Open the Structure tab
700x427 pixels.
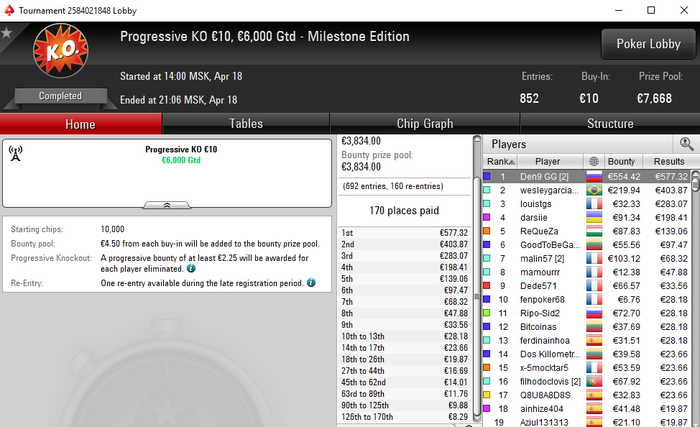click(x=610, y=124)
